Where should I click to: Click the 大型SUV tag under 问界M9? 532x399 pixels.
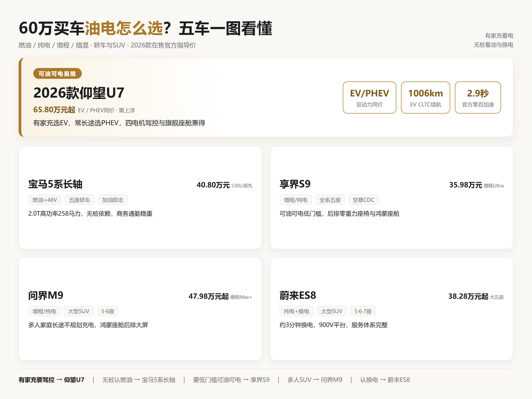coord(79,311)
